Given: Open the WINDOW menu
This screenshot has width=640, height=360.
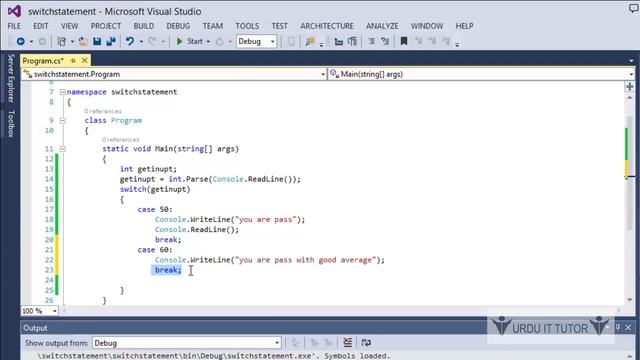Looking at the screenshot, I should click(427, 26).
